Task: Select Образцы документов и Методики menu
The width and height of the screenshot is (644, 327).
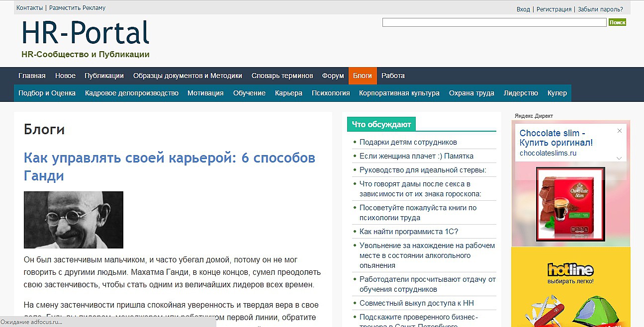Action: [187, 76]
